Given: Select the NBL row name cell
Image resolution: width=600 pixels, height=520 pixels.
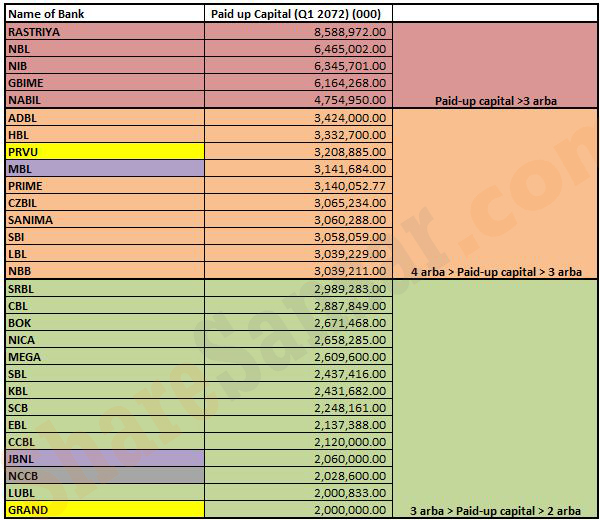Looking at the screenshot, I should [x=105, y=49].
